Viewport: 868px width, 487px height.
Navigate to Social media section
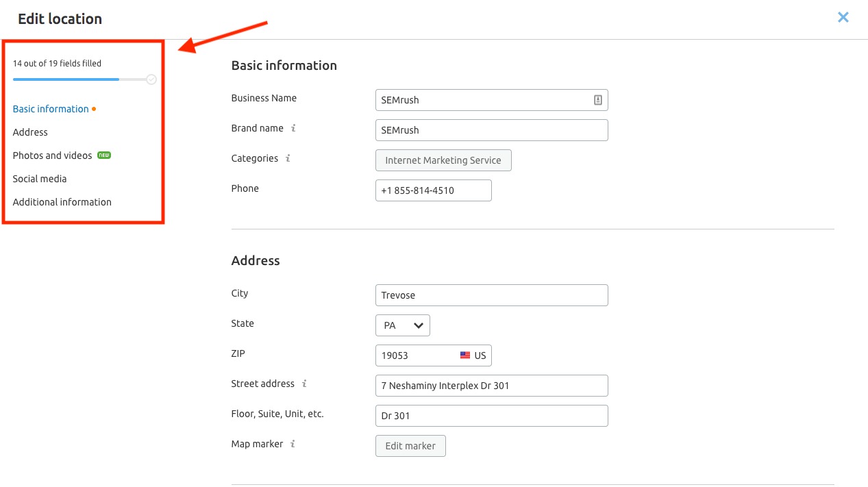pyautogui.click(x=40, y=179)
